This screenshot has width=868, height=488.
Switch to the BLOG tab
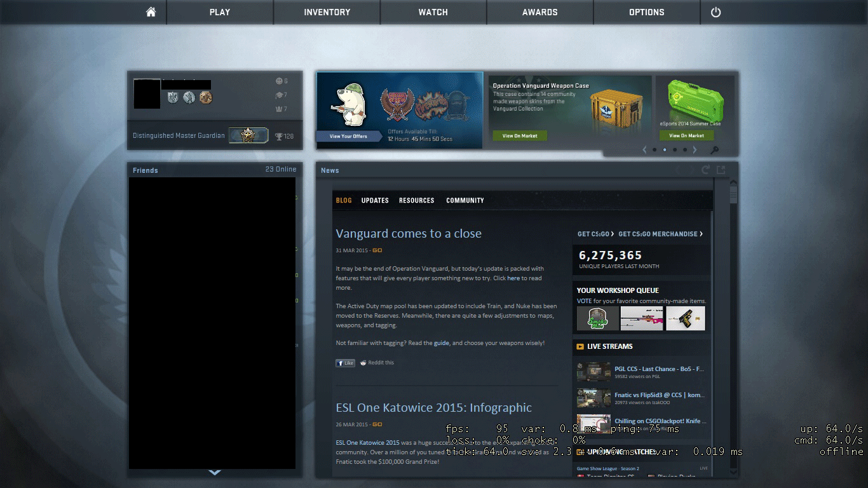tap(344, 200)
